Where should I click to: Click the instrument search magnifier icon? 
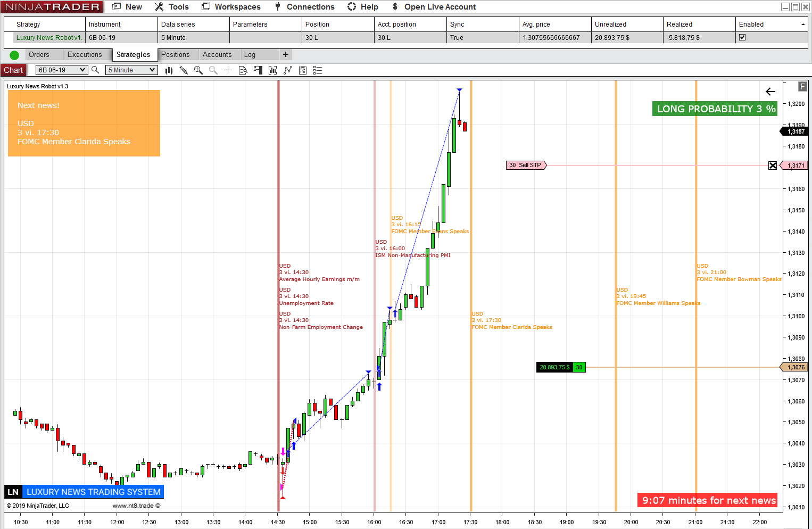point(95,70)
